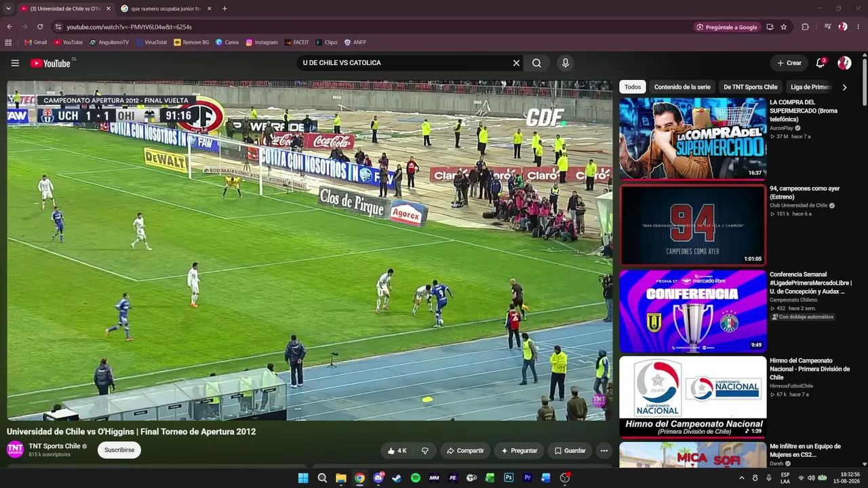Open the Chrome profile avatar

843,27
